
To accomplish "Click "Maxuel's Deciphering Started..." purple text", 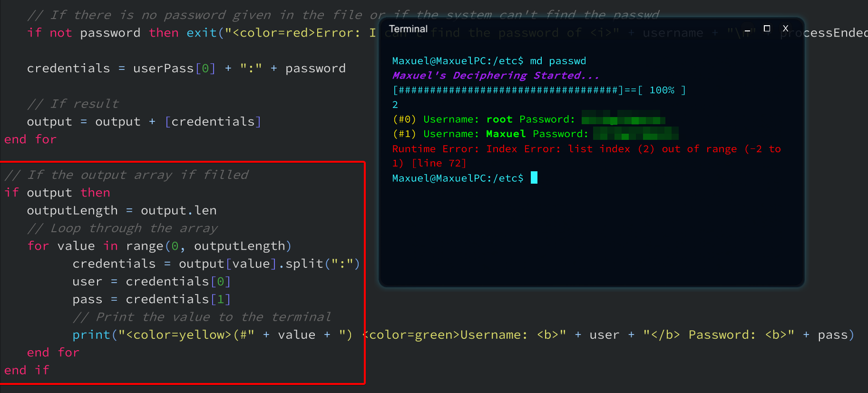I will click(495, 76).
